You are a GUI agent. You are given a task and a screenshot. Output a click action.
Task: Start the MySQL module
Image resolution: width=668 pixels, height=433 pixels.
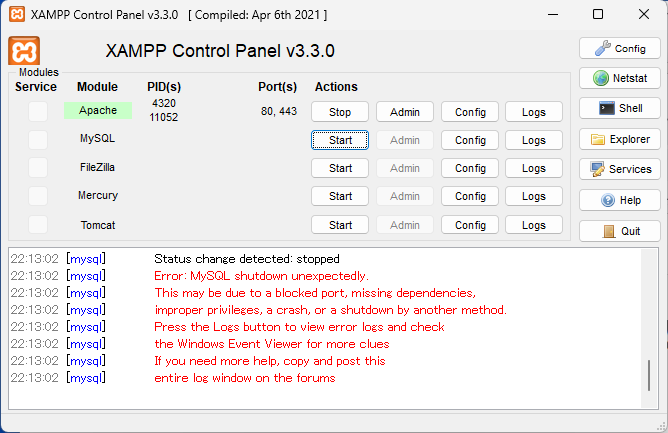pos(340,140)
